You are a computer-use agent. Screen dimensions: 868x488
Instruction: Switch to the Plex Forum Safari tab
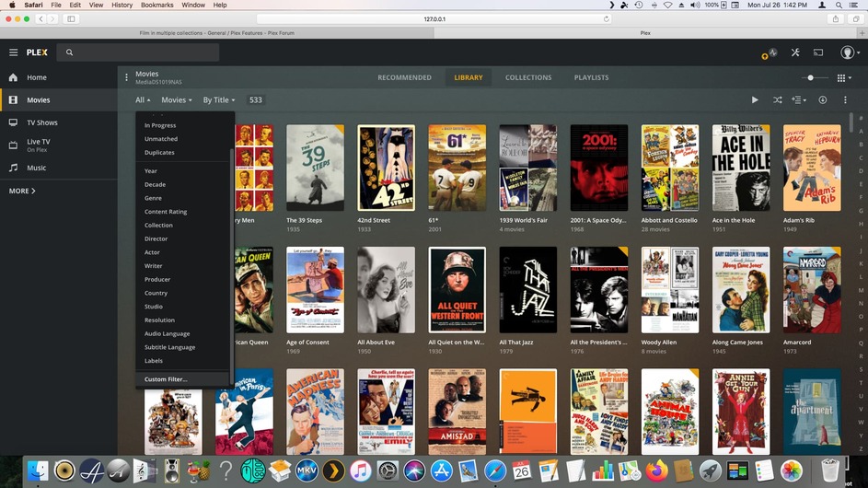click(217, 33)
